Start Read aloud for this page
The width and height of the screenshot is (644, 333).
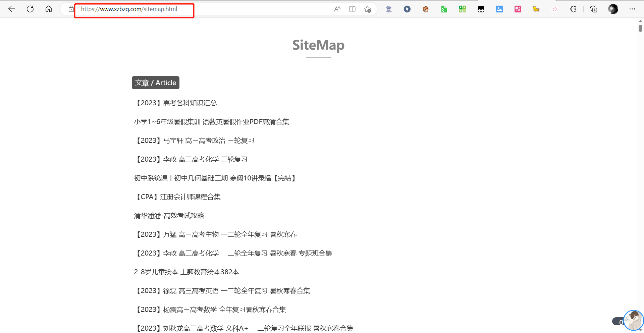(337, 9)
